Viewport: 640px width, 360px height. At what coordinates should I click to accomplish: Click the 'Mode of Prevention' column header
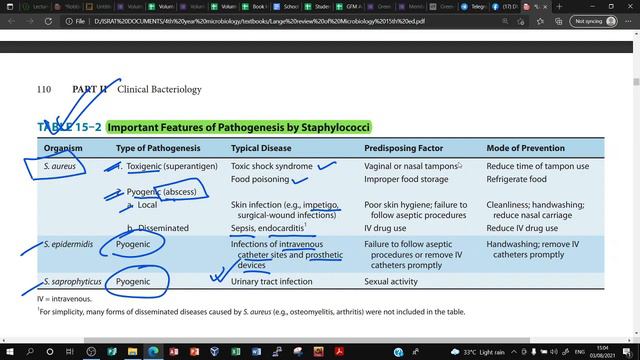(x=526, y=148)
